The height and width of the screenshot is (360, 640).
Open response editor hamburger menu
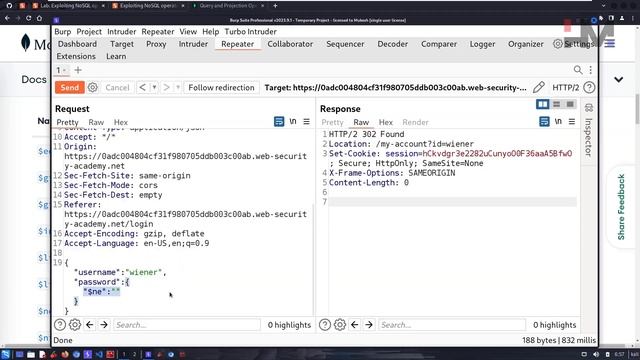(x=572, y=121)
